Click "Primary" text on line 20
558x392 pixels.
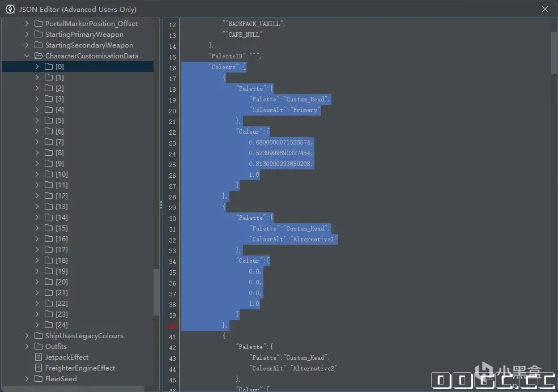(x=305, y=110)
